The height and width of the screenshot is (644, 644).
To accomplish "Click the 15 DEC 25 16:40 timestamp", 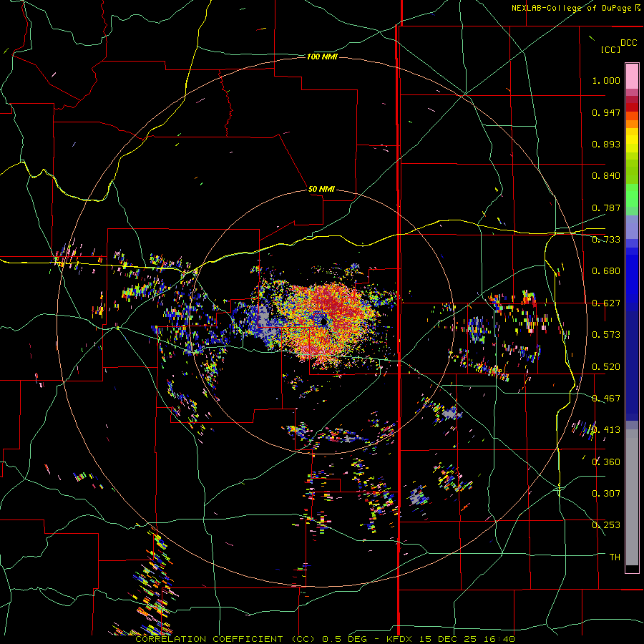I will tap(468, 639).
